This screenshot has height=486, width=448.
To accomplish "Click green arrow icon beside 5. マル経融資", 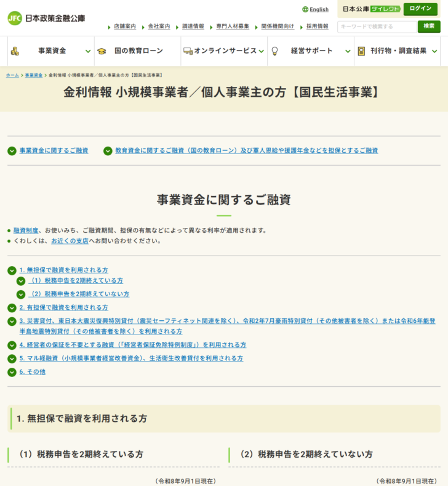I will click(12, 359).
